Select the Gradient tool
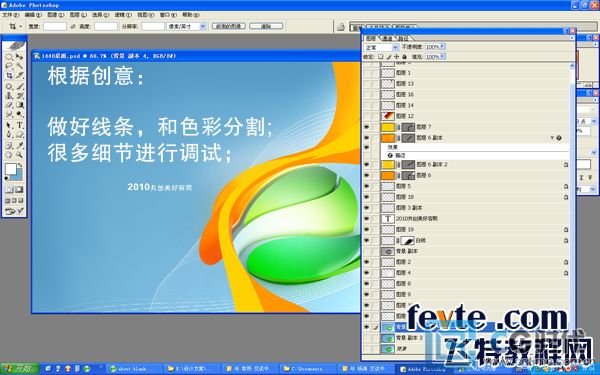The width and height of the screenshot is (600, 375). [x=20, y=105]
